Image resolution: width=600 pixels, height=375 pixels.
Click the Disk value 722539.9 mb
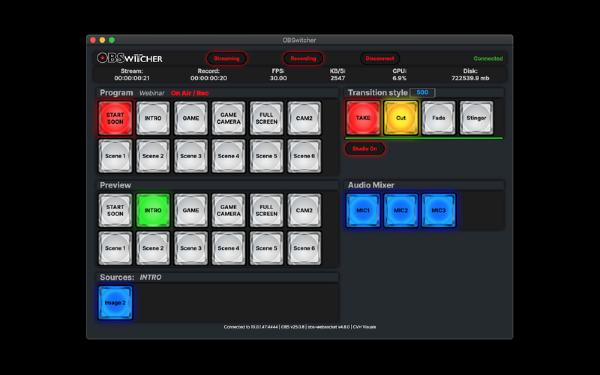[x=470, y=78]
